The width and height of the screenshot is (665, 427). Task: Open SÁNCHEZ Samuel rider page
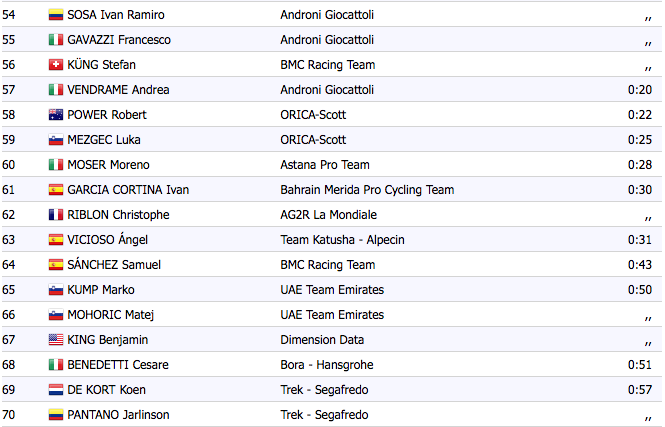pos(114,265)
